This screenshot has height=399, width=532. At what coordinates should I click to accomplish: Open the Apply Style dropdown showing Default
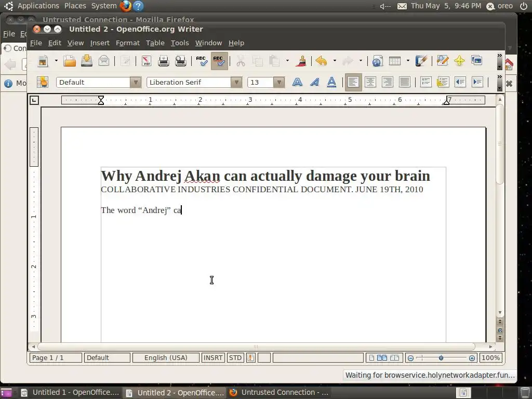[136, 82]
